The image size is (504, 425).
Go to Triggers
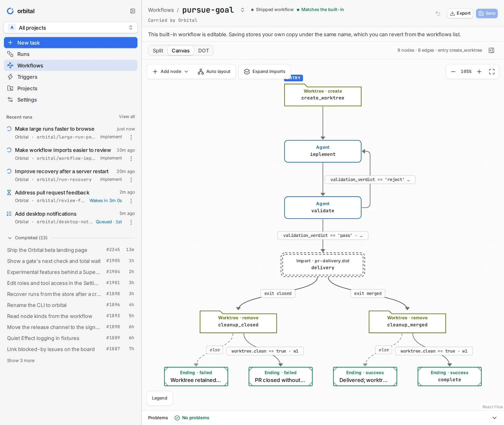click(71, 77)
